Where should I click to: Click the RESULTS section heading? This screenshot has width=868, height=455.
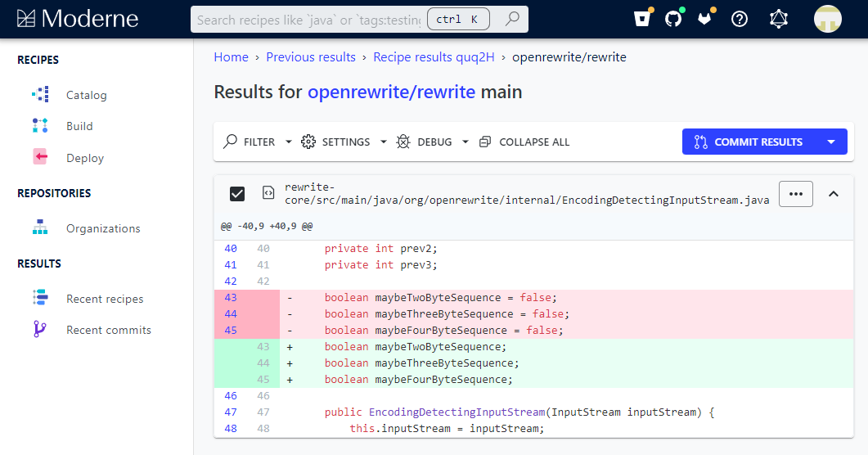tap(39, 264)
